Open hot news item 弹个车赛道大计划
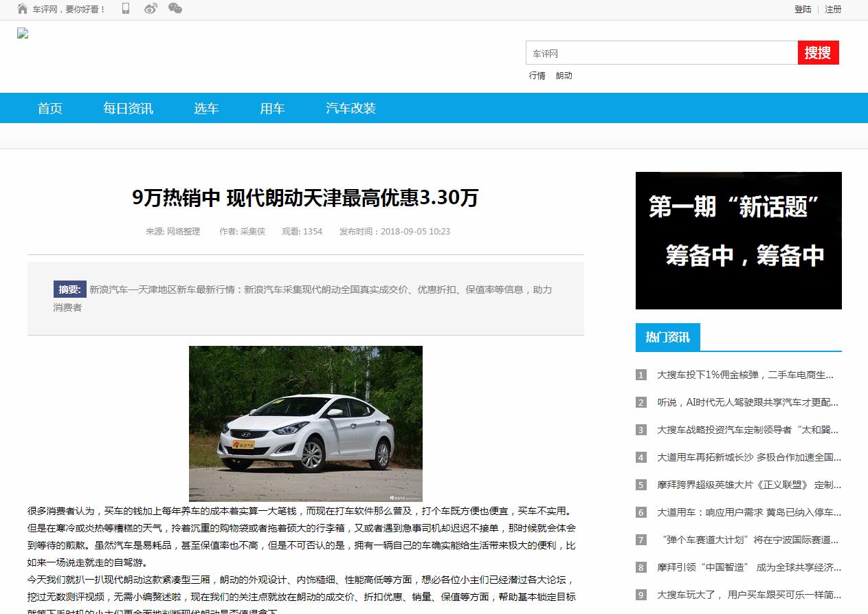This screenshot has width=868, height=614. pos(748,540)
